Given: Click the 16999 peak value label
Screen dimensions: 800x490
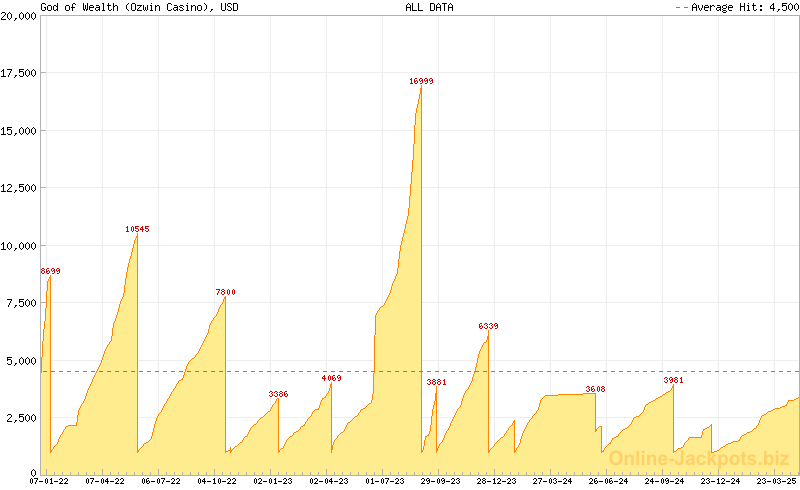Looking at the screenshot, I should [x=421, y=81].
